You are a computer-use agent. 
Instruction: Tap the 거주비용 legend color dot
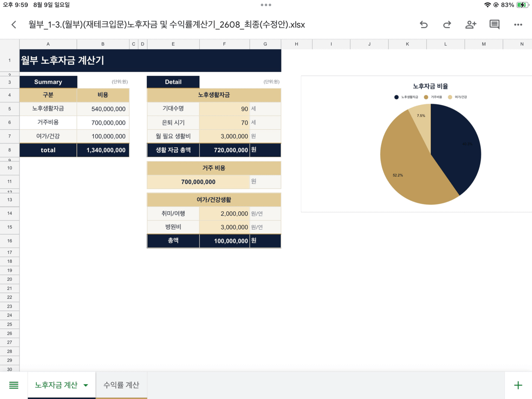pos(426,97)
